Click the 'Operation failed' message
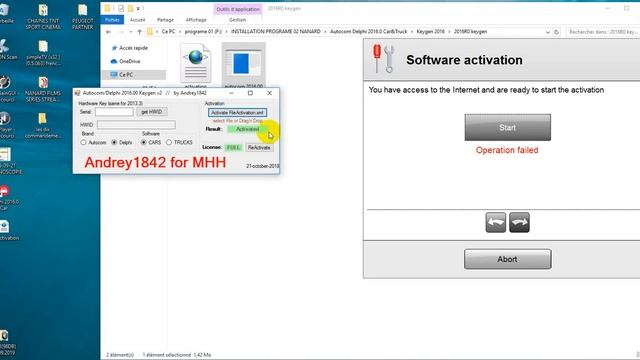Viewport: 640px width, 360px height. 507,150
